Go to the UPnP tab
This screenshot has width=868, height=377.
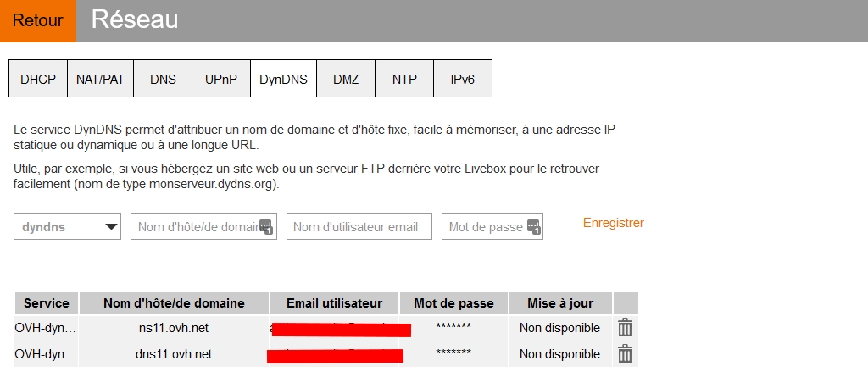(x=221, y=80)
